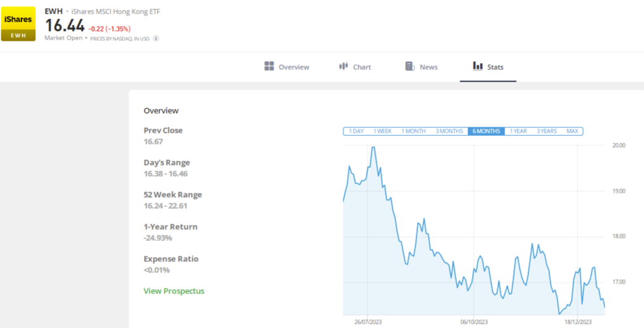644x328 pixels.
Task: Show the MAX chart range
Action: 572,131
